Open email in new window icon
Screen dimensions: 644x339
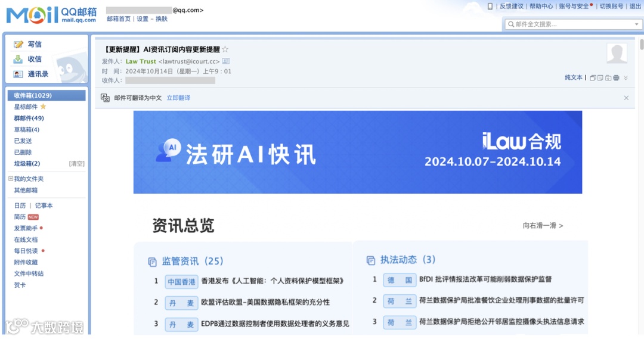click(x=593, y=77)
